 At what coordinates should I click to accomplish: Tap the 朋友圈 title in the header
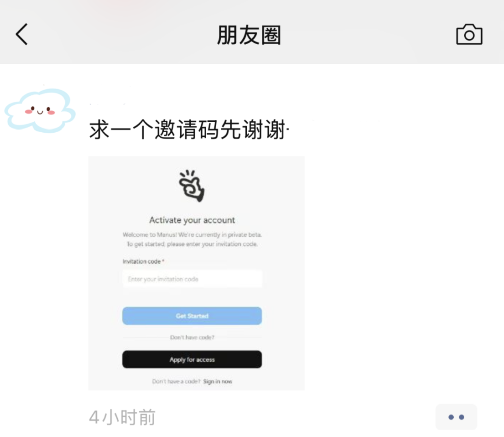tap(249, 35)
